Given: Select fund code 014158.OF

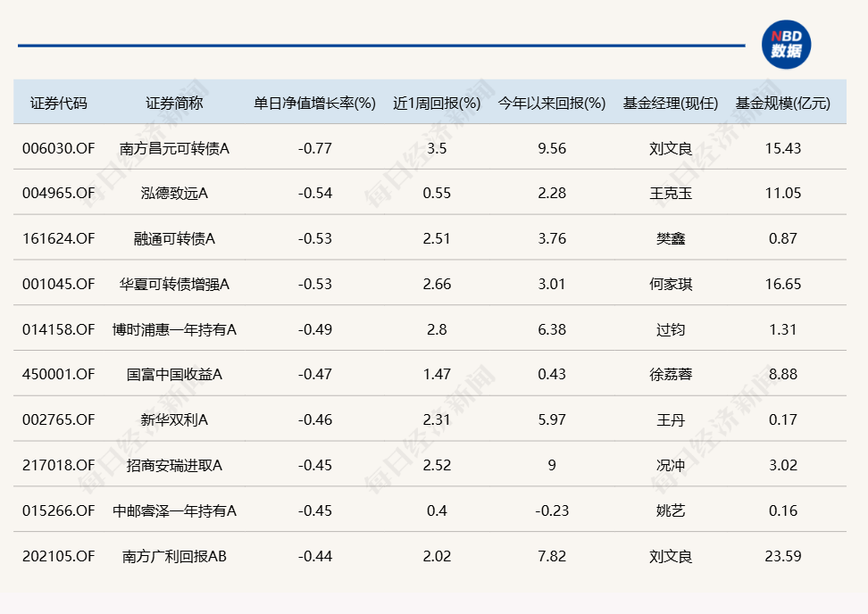Looking at the screenshot, I should [58, 330].
